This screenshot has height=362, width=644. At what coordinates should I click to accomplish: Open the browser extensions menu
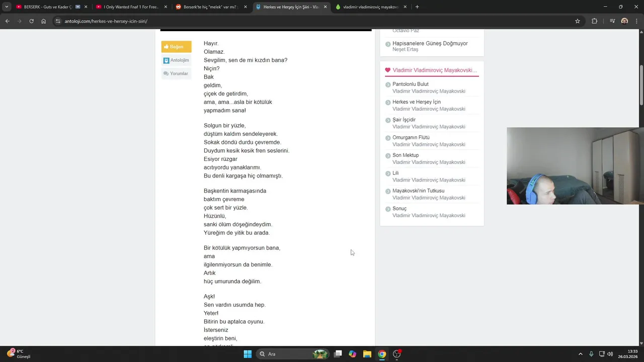(595, 21)
